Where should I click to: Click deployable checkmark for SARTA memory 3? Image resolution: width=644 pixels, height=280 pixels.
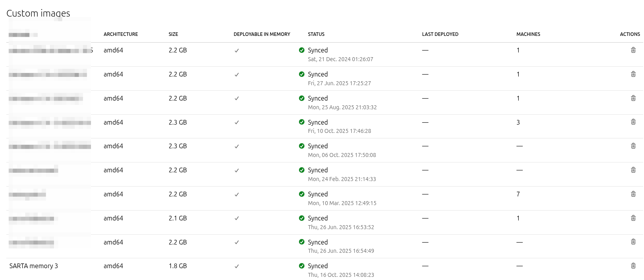[237, 266]
